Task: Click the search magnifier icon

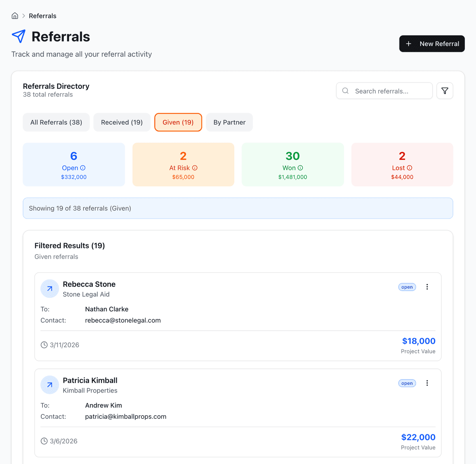Action: [x=345, y=91]
